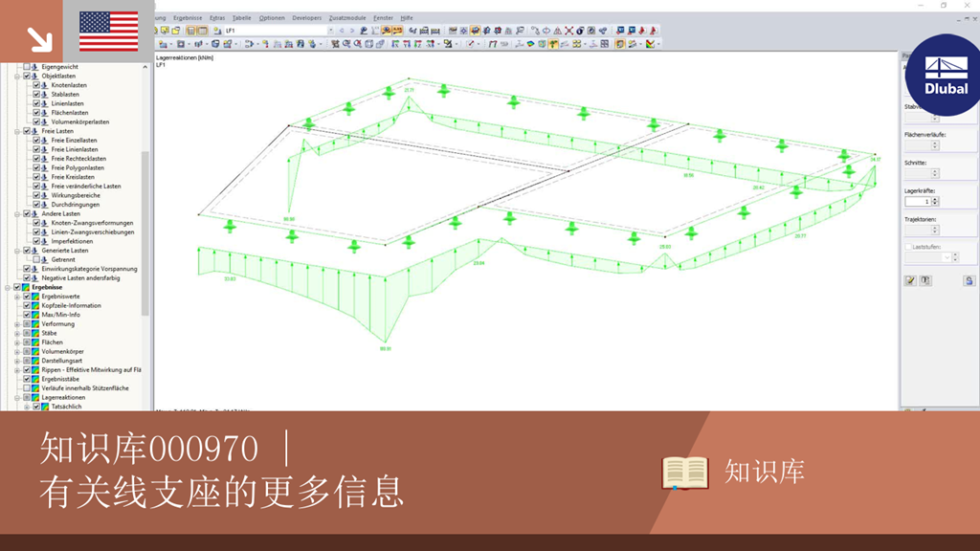Click the colored result icon beside Ergebnisse

(x=26, y=287)
